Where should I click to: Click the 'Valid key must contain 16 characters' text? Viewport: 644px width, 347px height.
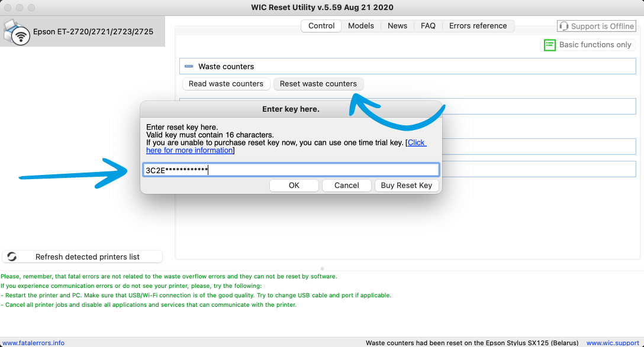210,135
